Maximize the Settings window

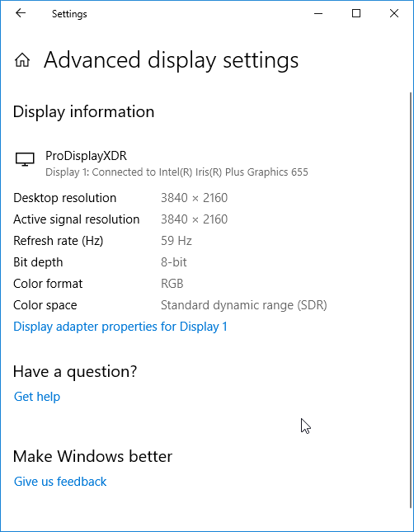[356, 13]
